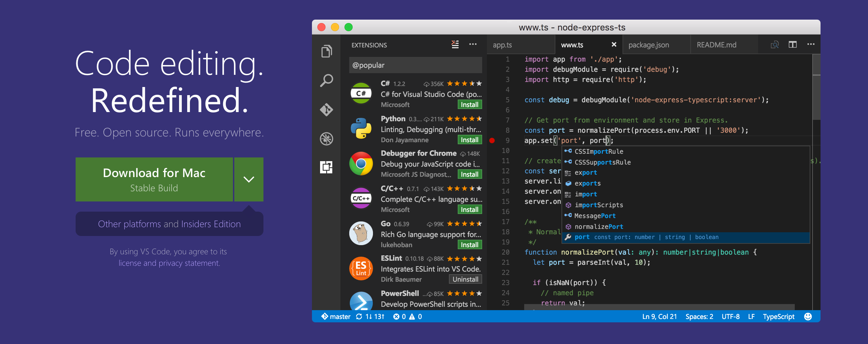Screen dimensions: 868x344
Task: Click the ESLint extension logo
Action: coord(361,268)
